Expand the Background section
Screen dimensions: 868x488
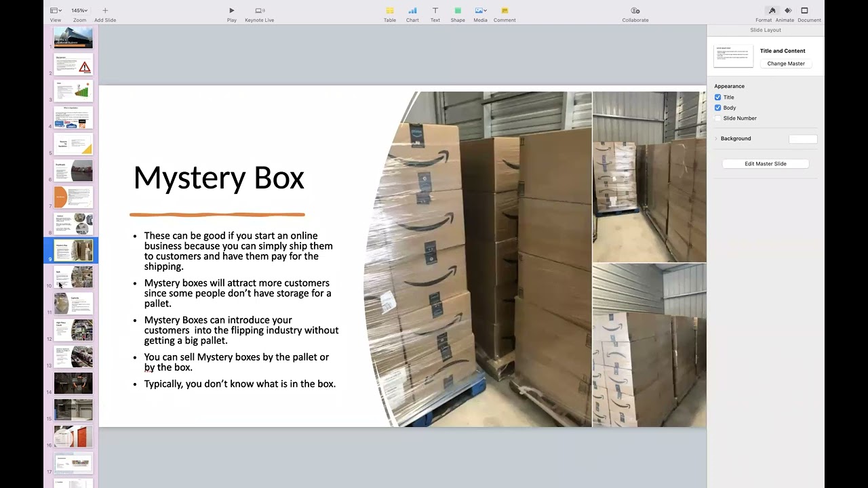716,138
